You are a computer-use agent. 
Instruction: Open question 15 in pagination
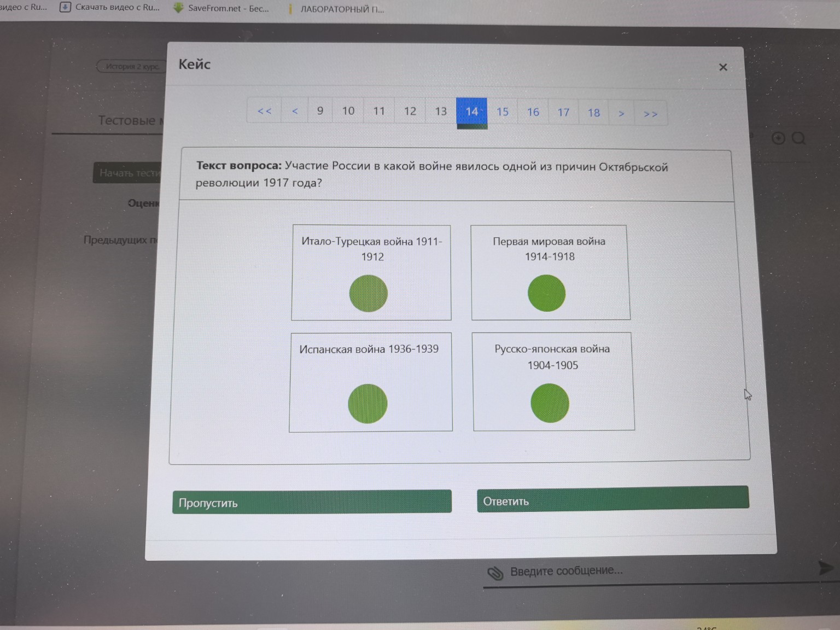tap(503, 112)
